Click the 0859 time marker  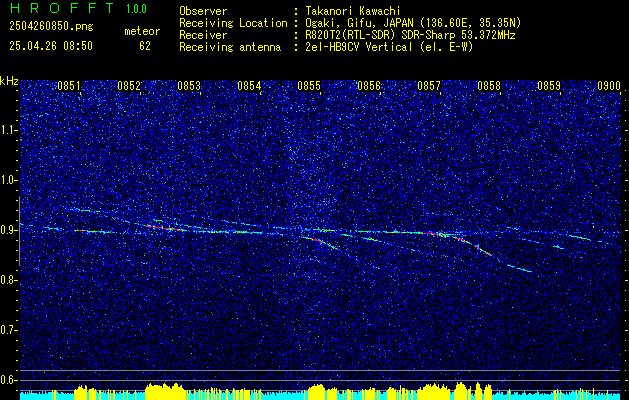pyautogui.click(x=549, y=86)
